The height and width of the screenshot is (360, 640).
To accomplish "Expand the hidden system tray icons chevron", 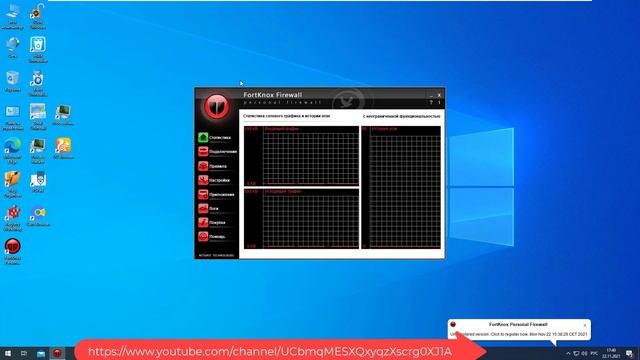I will (568, 353).
